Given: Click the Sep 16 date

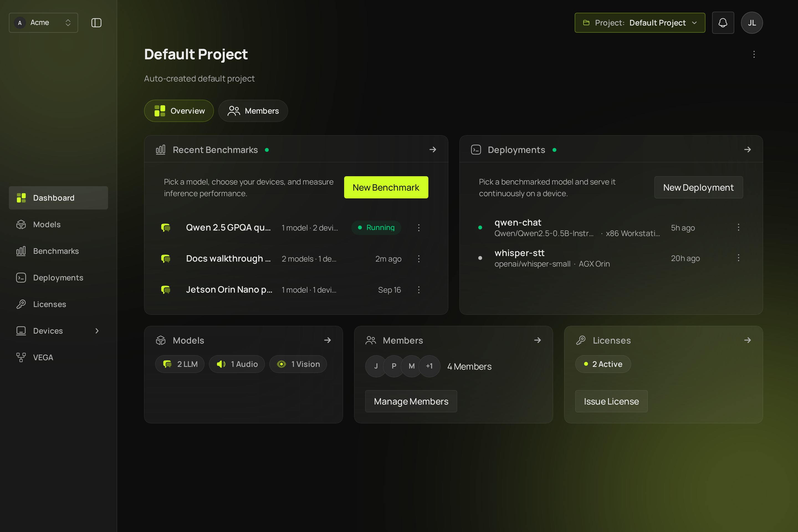Looking at the screenshot, I should pos(390,290).
